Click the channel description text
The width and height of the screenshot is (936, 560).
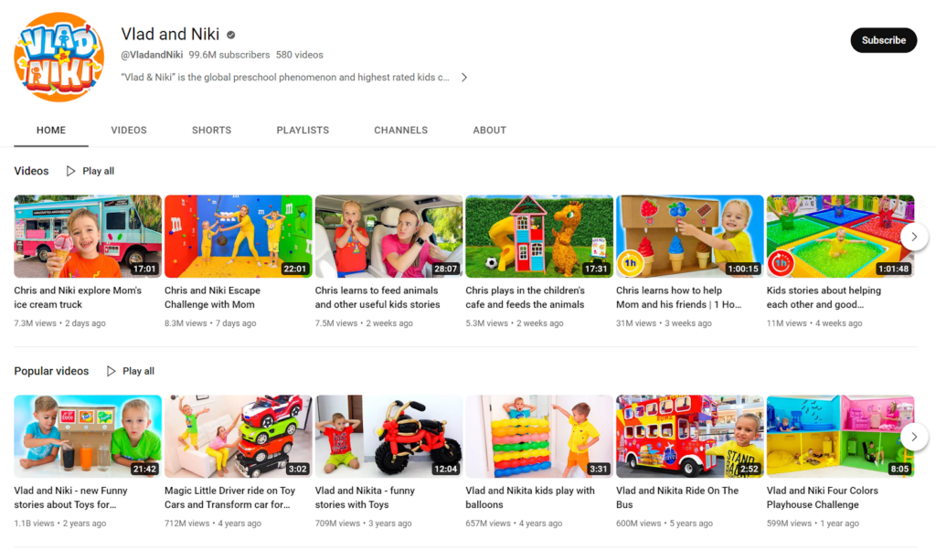point(285,78)
